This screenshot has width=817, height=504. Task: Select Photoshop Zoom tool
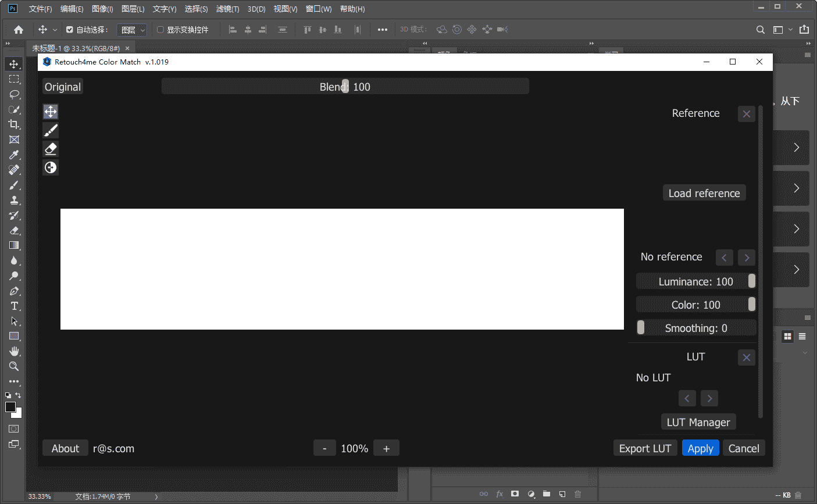(x=14, y=366)
